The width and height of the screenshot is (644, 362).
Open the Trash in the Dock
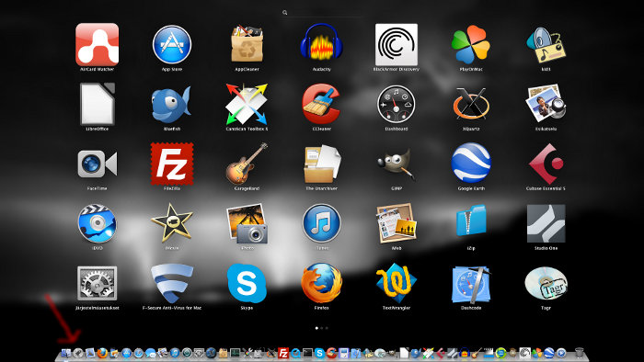579,353
